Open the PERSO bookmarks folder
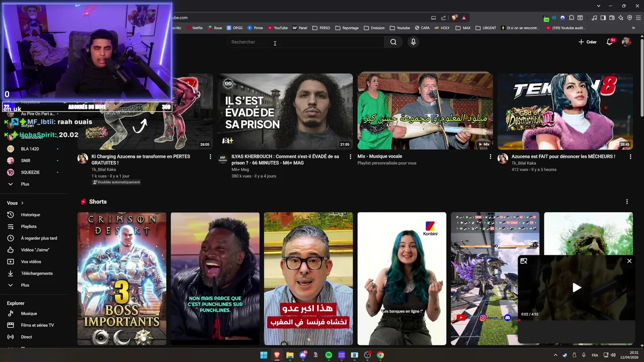Screen dimensions: 644x362 click(321, 28)
